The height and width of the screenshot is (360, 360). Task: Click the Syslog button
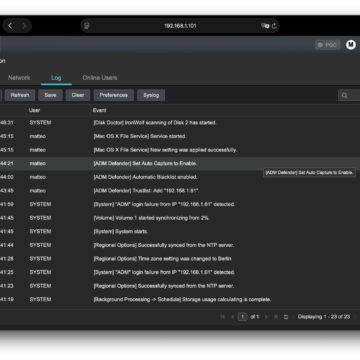point(151,95)
